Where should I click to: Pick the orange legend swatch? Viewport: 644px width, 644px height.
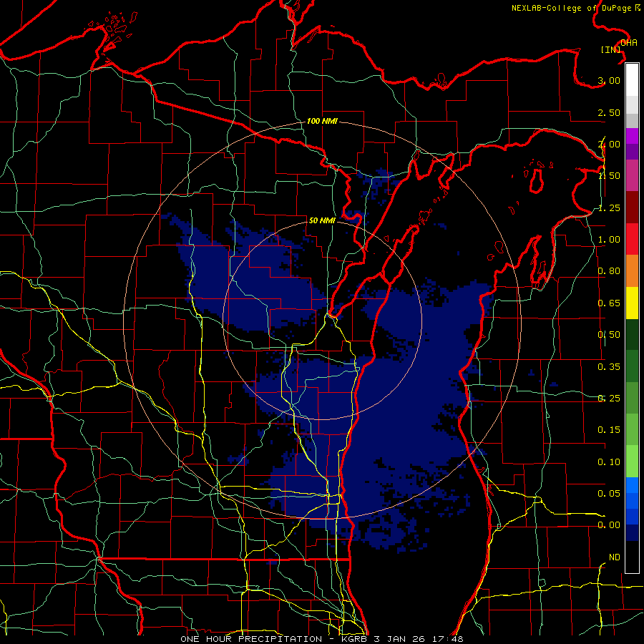coord(632,271)
